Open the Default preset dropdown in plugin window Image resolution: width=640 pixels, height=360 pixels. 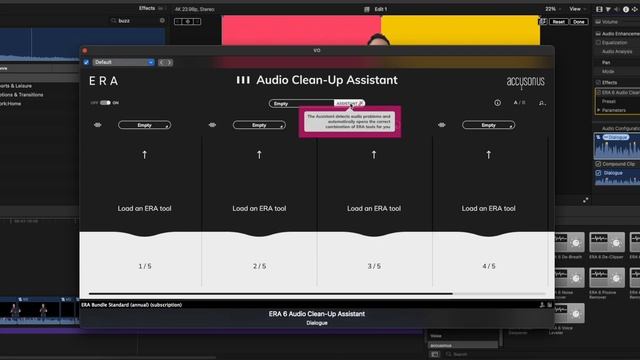click(123, 62)
